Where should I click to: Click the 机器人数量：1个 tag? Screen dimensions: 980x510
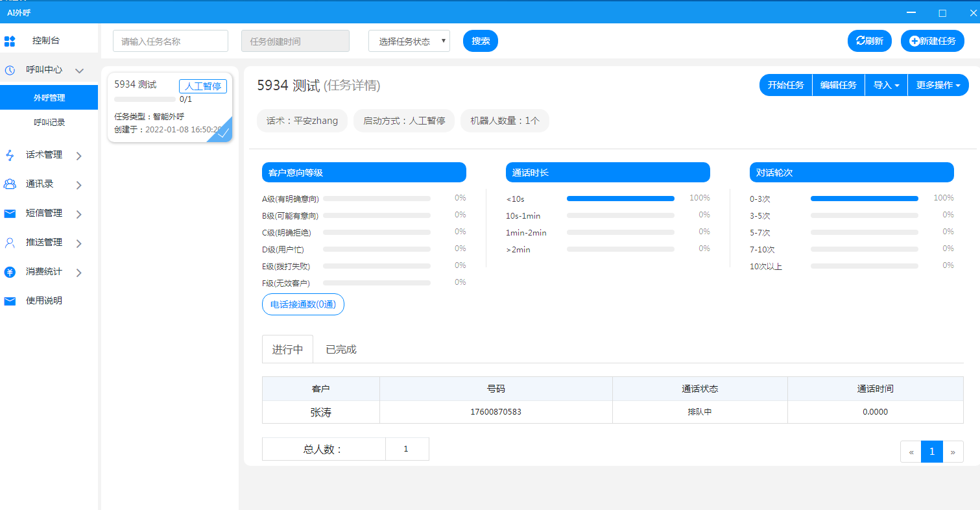505,121
